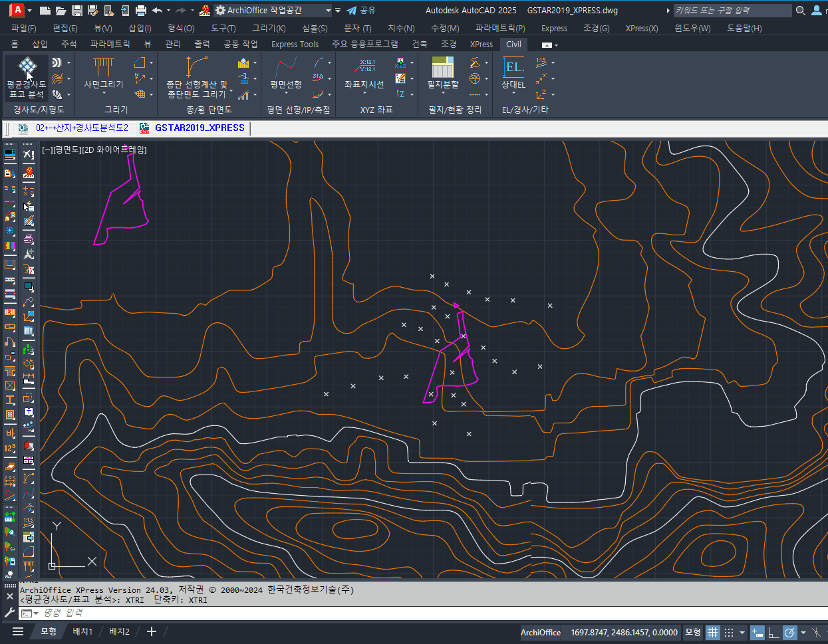Expand the 평면선형 dropdown arrow
Viewport: 828px width, 644px height.
point(286,93)
